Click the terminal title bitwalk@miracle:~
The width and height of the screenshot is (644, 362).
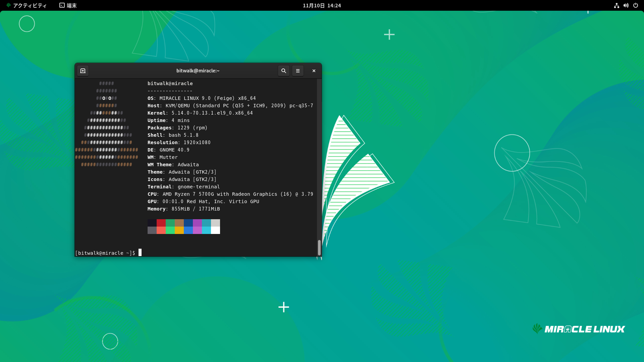[x=198, y=71]
